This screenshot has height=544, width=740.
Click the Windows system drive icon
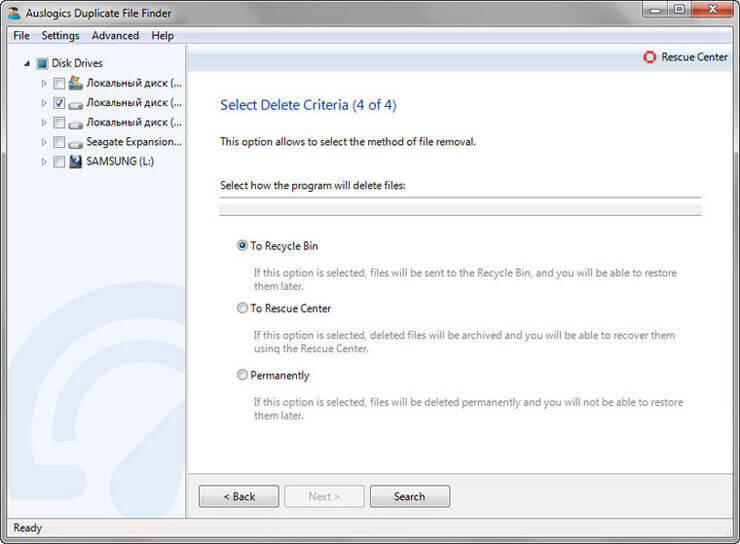tap(76, 83)
